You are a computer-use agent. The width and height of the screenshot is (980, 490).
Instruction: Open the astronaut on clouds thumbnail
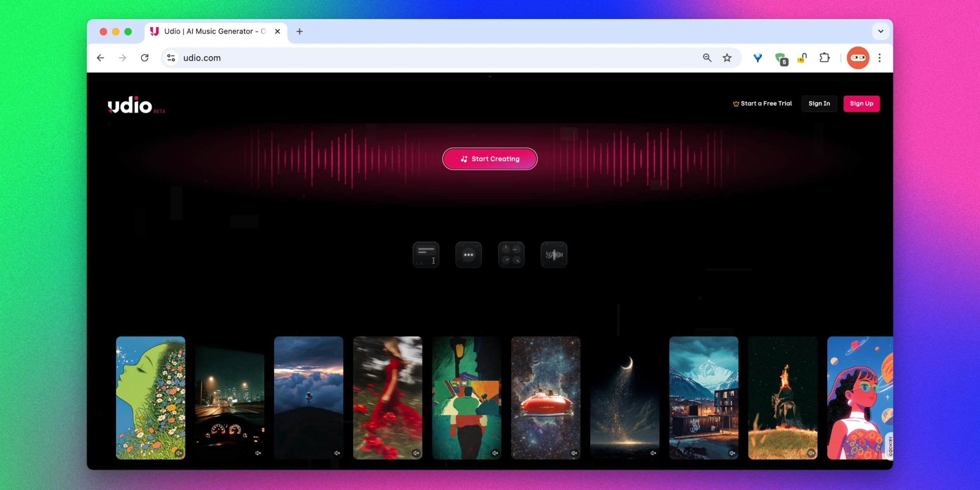pyautogui.click(x=309, y=398)
